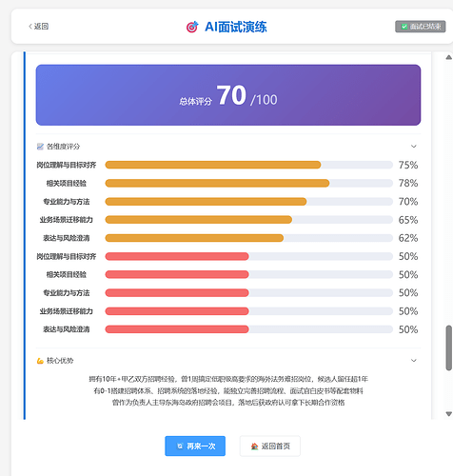Click the scroll down arrow of report panel
The height and width of the screenshot is (476, 453).
click(448, 414)
